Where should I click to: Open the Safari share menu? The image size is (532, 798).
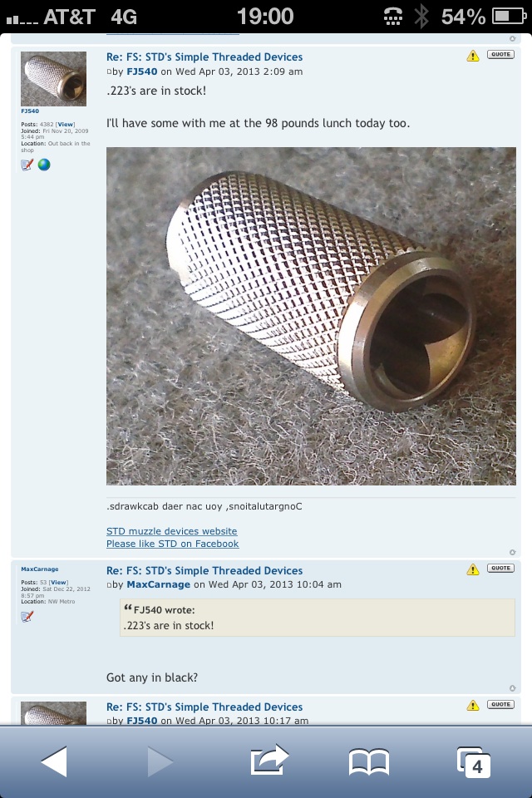(x=269, y=760)
